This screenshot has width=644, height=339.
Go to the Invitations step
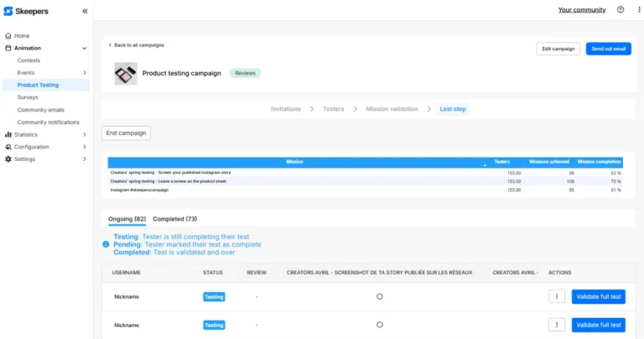pyautogui.click(x=285, y=109)
